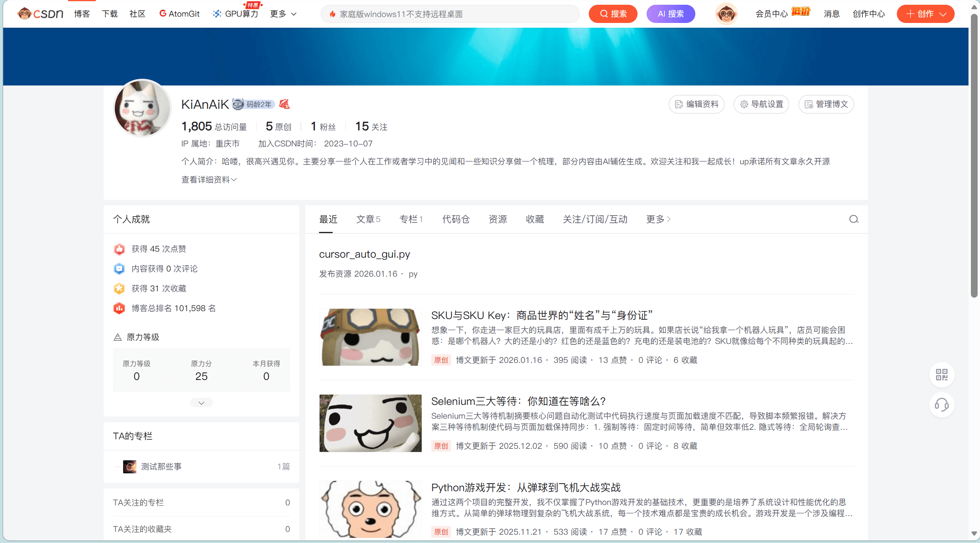This screenshot has width=980, height=543.
Task: Open 消息 in the navbar
Action: coord(832,14)
